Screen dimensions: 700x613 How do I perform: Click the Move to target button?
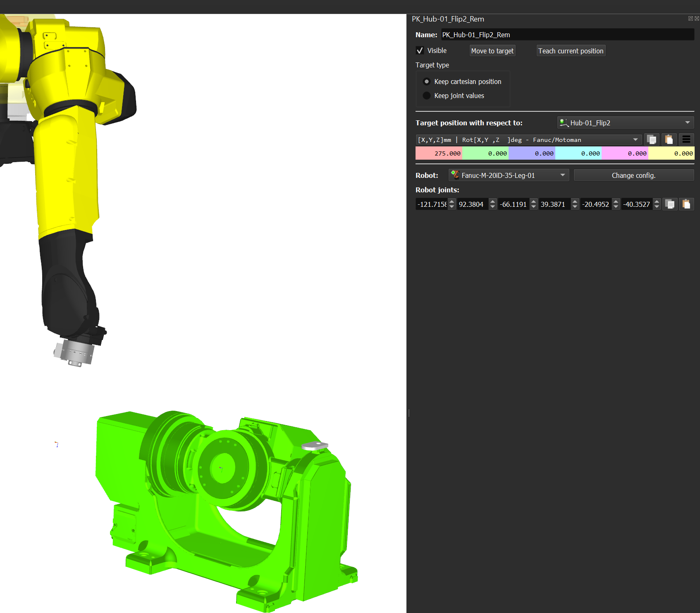(492, 51)
